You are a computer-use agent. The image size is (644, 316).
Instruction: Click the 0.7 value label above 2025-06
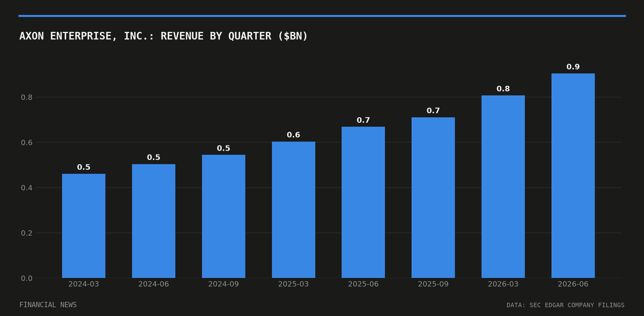(363, 120)
